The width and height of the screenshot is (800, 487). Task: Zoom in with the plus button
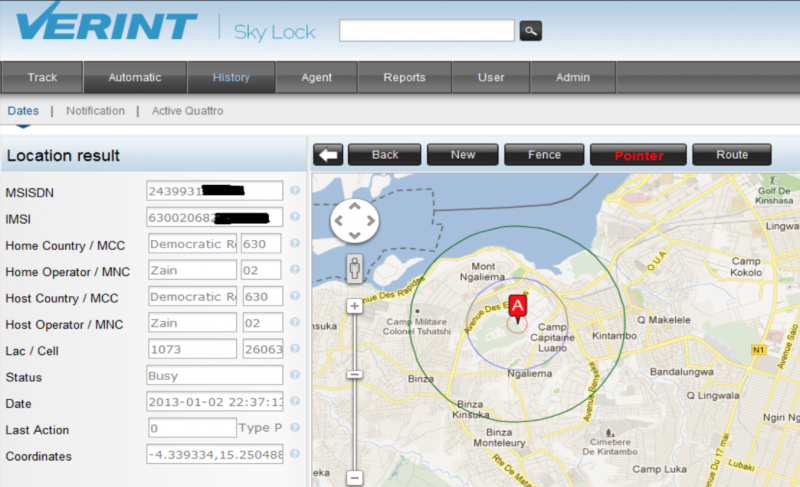click(x=355, y=306)
